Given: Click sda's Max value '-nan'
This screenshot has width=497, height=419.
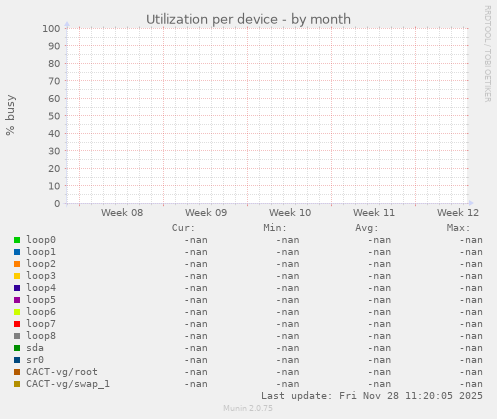Looking at the screenshot, I should (471, 348).
